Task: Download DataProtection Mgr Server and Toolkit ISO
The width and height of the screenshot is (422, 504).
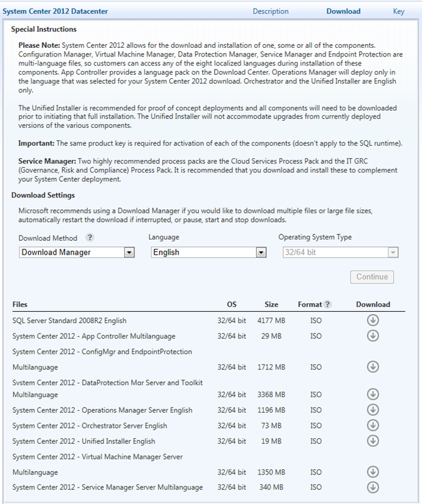Action: coord(373,394)
